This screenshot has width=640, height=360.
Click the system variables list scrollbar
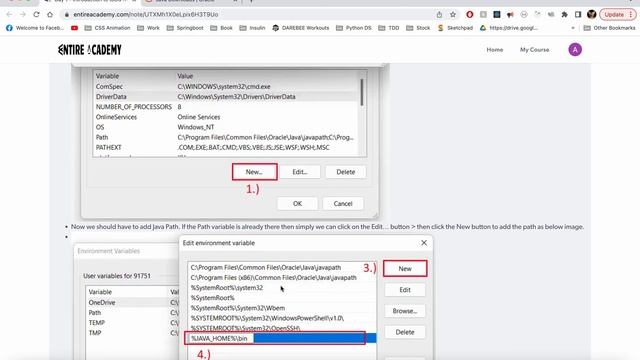point(362,93)
